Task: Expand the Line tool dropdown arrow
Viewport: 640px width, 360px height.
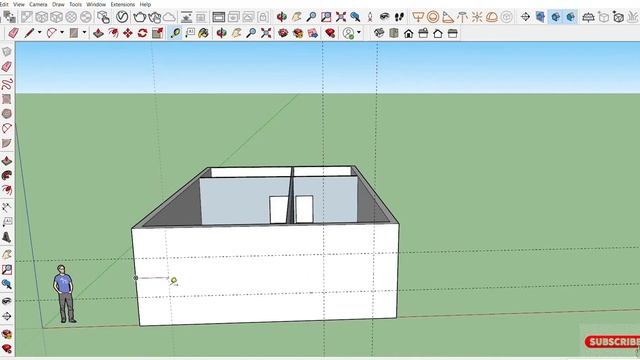Action: click(x=40, y=33)
